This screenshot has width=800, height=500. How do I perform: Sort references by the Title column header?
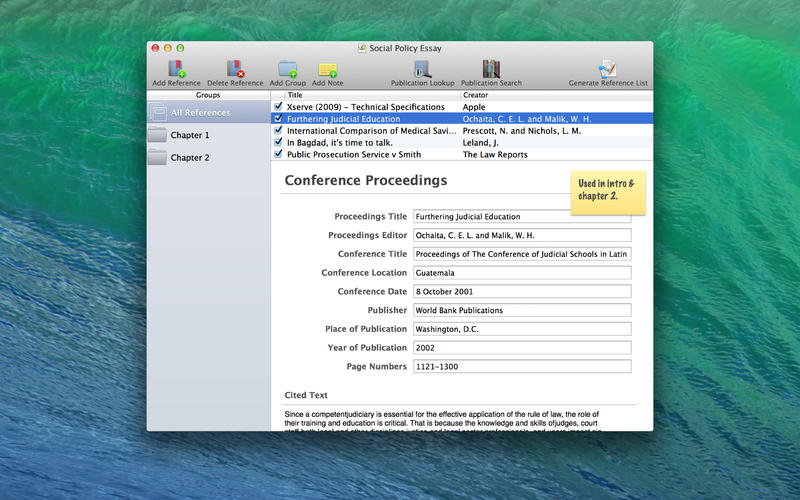click(x=365, y=95)
